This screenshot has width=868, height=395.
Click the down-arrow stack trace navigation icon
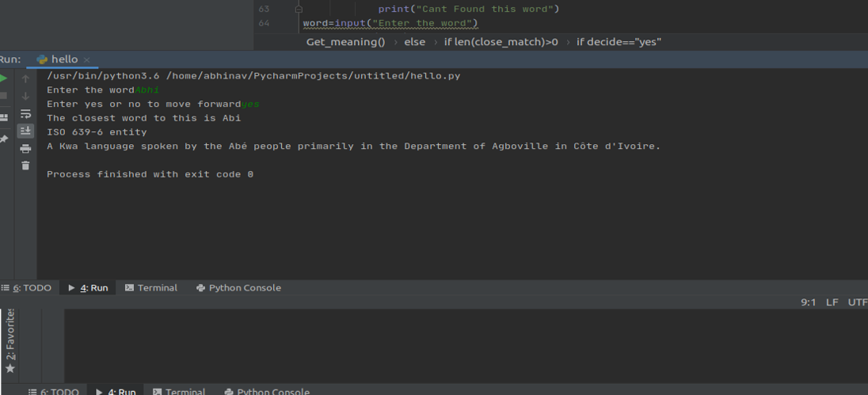pos(25,97)
